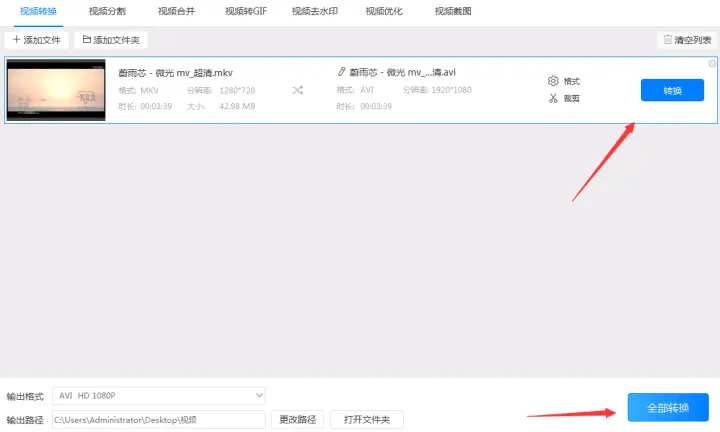
Task: Click the output filename ending in .avi
Action: (402, 72)
